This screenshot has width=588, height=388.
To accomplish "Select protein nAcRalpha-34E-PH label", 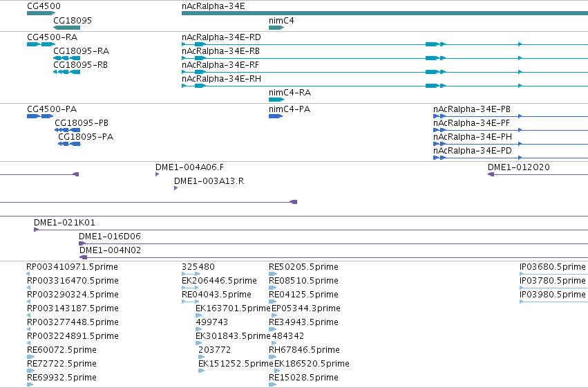I will click(473, 137).
